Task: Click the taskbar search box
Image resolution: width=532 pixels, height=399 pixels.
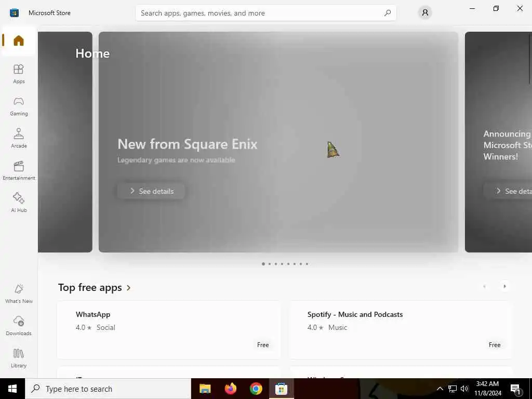Action: pos(108,389)
